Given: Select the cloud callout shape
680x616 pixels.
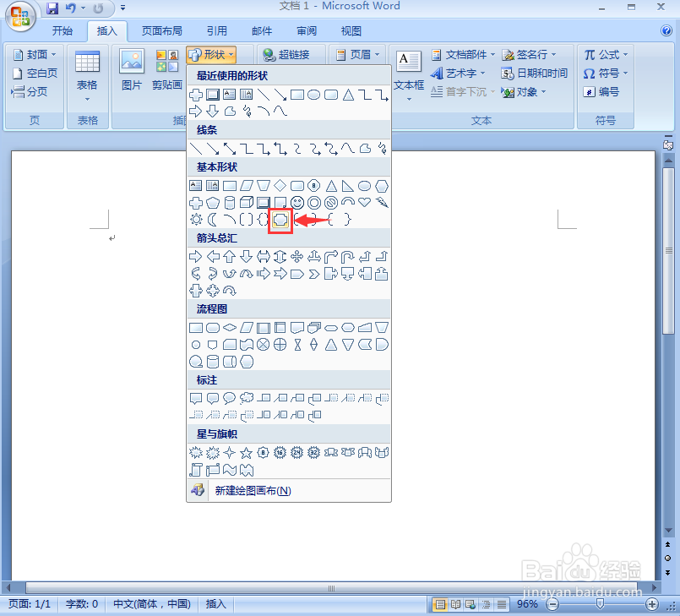Looking at the screenshot, I should click(247, 398).
